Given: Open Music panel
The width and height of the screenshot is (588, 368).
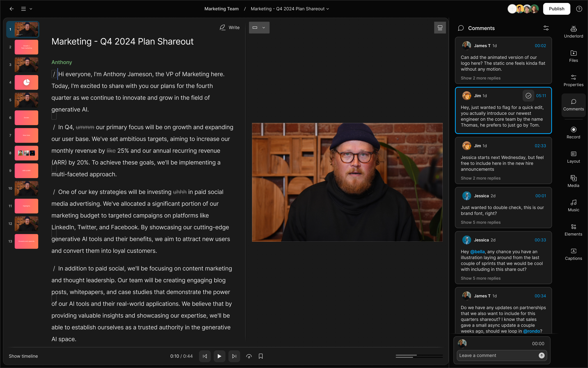Looking at the screenshot, I should 573,206.
